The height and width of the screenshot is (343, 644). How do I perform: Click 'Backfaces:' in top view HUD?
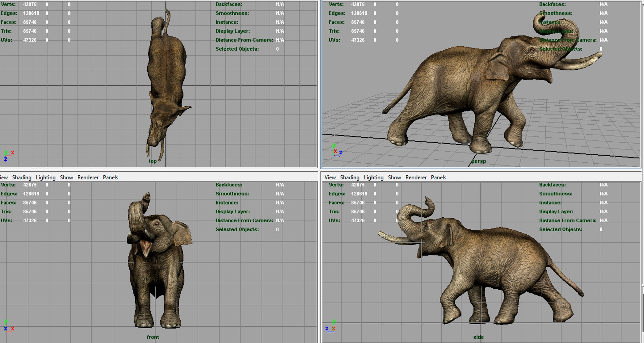229,4
